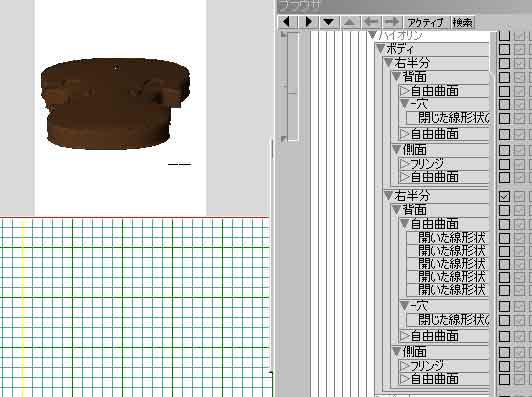The image size is (532, 397).
Task: Collapse the バイオリン root node triangle
Action: pyautogui.click(x=373, y=35)
